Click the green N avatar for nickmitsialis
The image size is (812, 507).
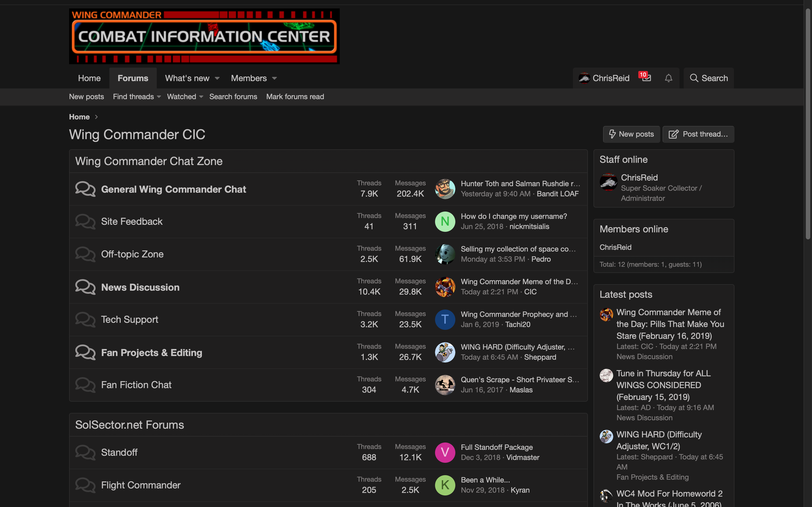click(x=445, y=221)
